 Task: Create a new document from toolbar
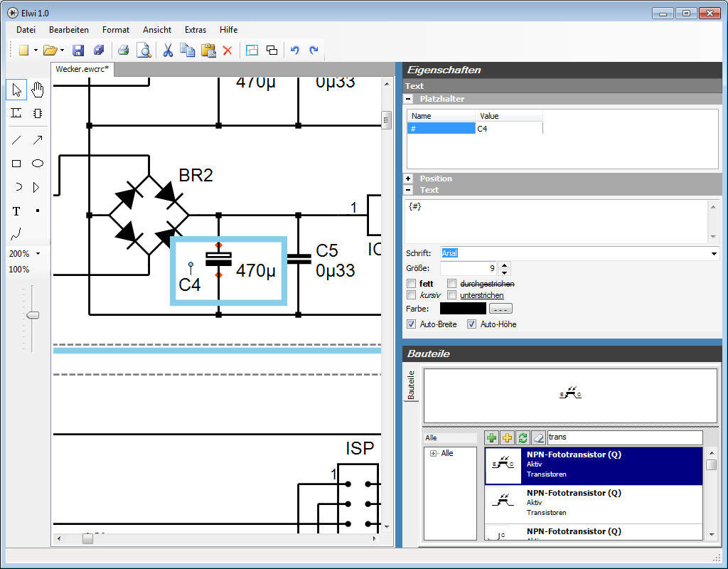point(23,50)
